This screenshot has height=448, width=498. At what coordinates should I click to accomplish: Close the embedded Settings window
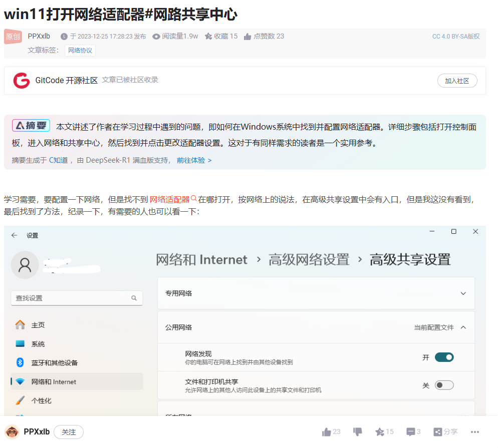pos(475,232)
